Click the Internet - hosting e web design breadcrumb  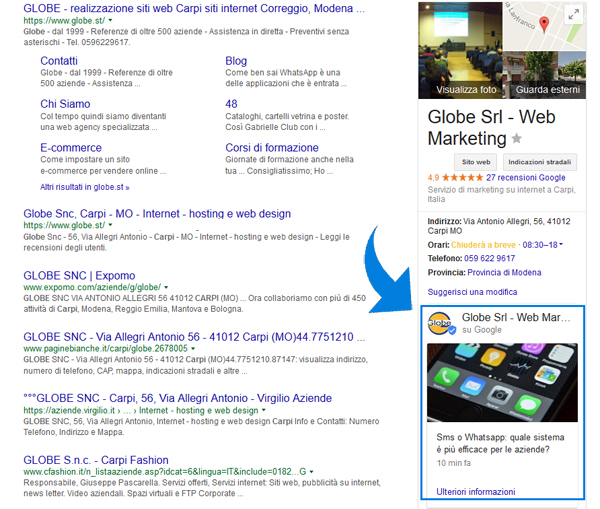pos(199,410)
